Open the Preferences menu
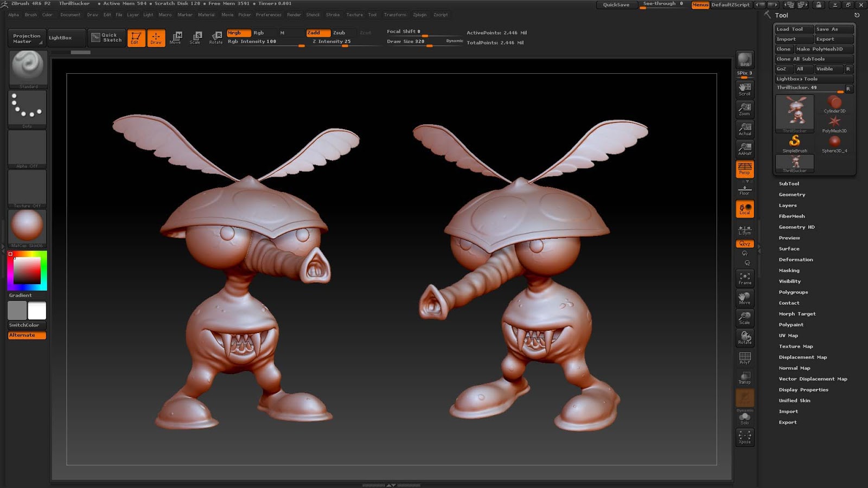Screen dimensions: 868x488 pos(269,15)
